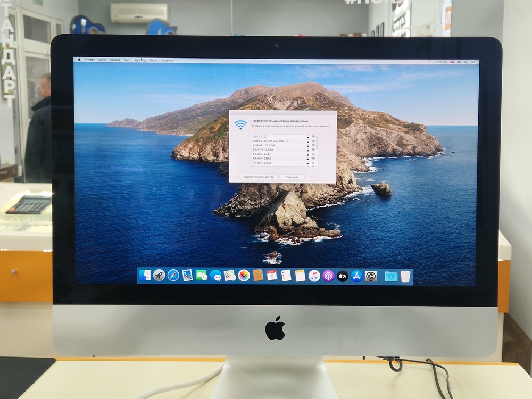The width and height of the screenshot is (532, 399).
Task: Launch the App Store from the Dock
Action: pos(357,276)
